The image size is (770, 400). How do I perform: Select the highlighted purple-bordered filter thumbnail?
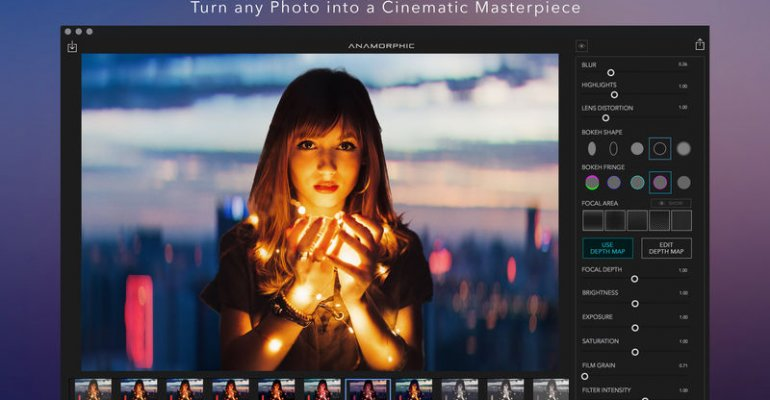tap(367, 389)
